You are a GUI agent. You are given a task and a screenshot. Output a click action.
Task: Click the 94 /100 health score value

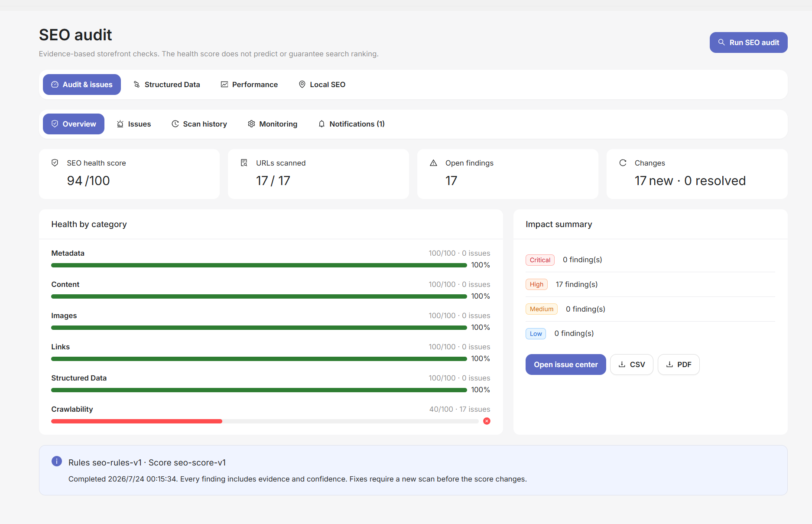88,181
